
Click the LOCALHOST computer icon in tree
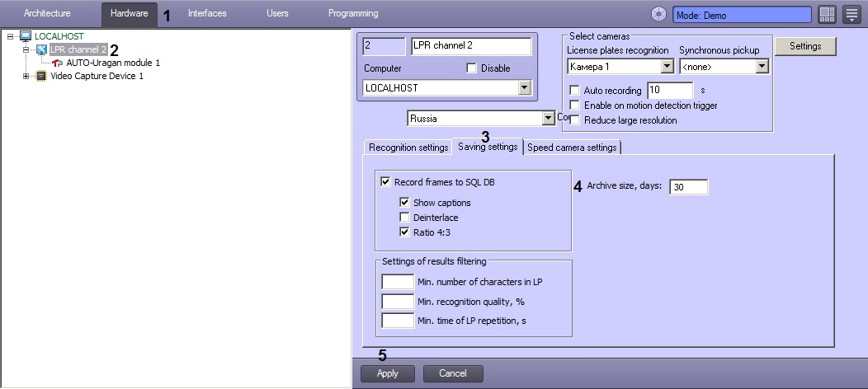coord(25,36)
